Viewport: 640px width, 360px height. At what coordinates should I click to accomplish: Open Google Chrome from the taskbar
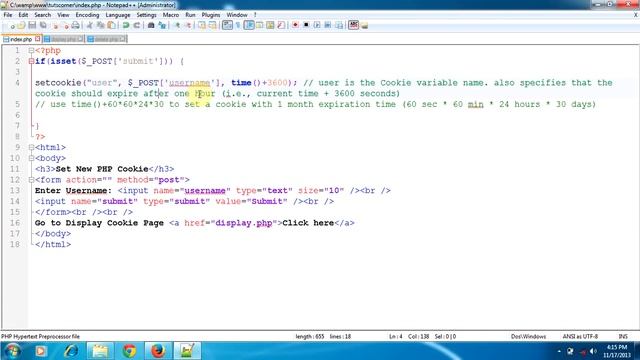point(129,351)
